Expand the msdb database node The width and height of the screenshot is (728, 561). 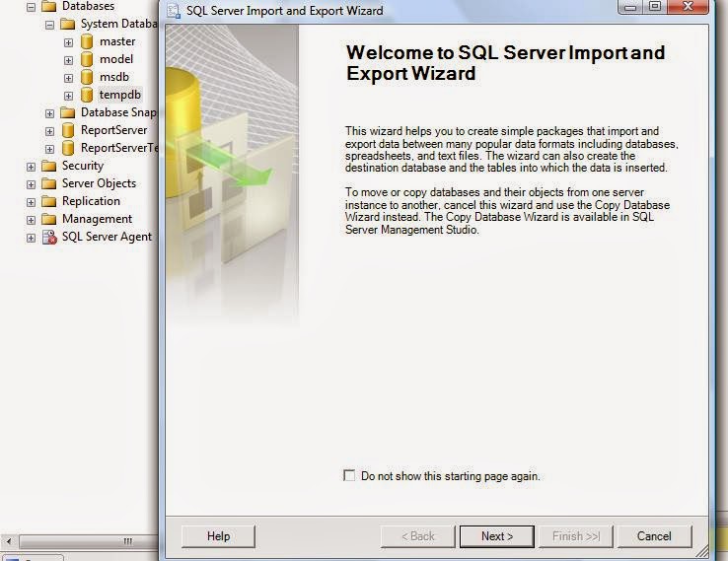(x=68, y=78)
